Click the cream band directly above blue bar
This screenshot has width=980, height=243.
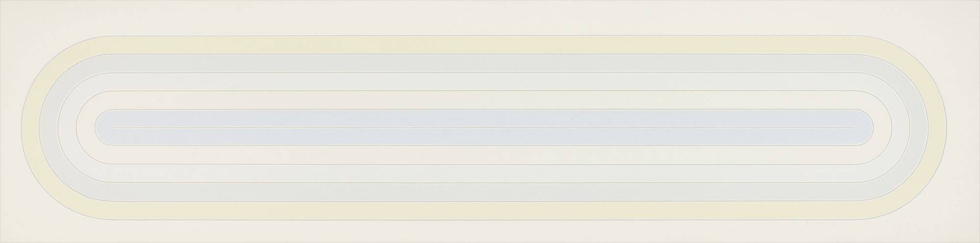pyautogui.click(x=490, y=100)
